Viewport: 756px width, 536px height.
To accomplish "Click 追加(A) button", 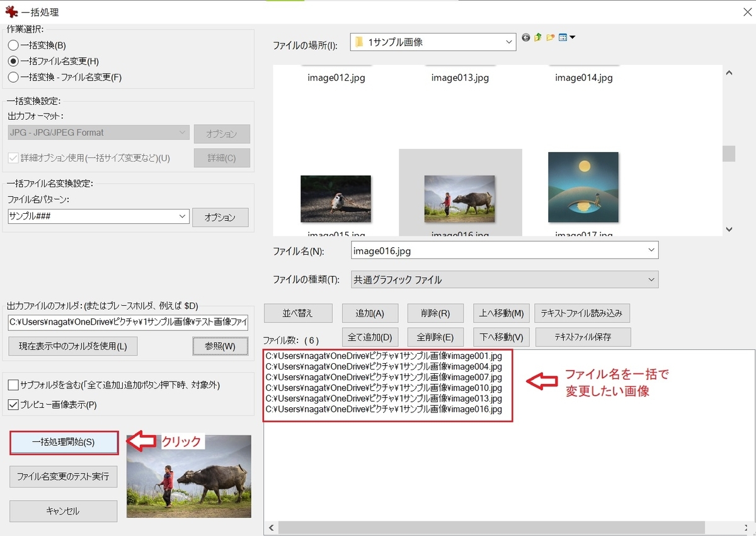I will [x=370, y=313].
